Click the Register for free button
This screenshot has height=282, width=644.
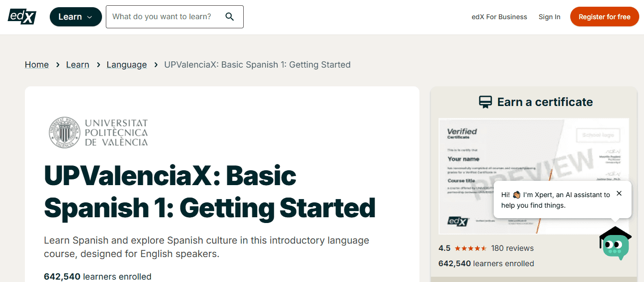point(604,16)
